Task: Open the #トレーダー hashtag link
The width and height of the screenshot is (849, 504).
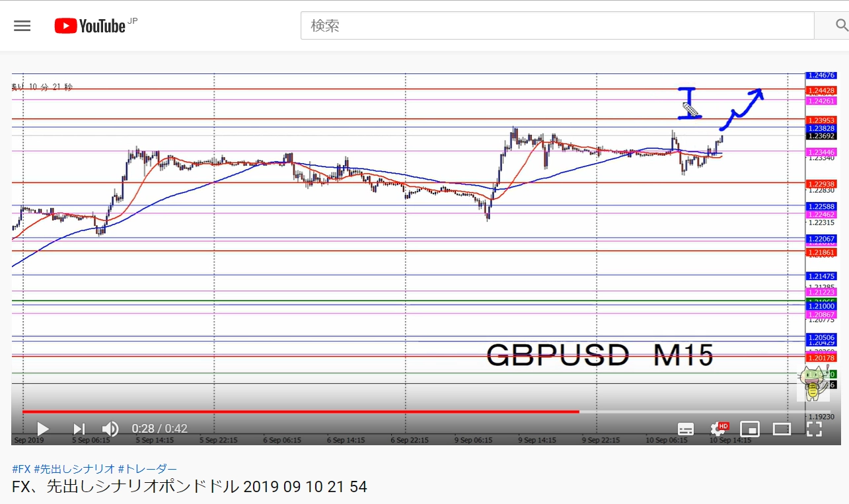Action: [147, 469]
